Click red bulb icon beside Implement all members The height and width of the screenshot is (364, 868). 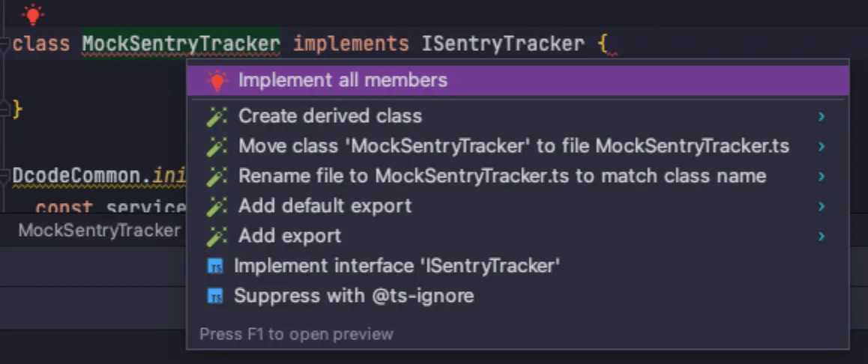pos(217,81)
